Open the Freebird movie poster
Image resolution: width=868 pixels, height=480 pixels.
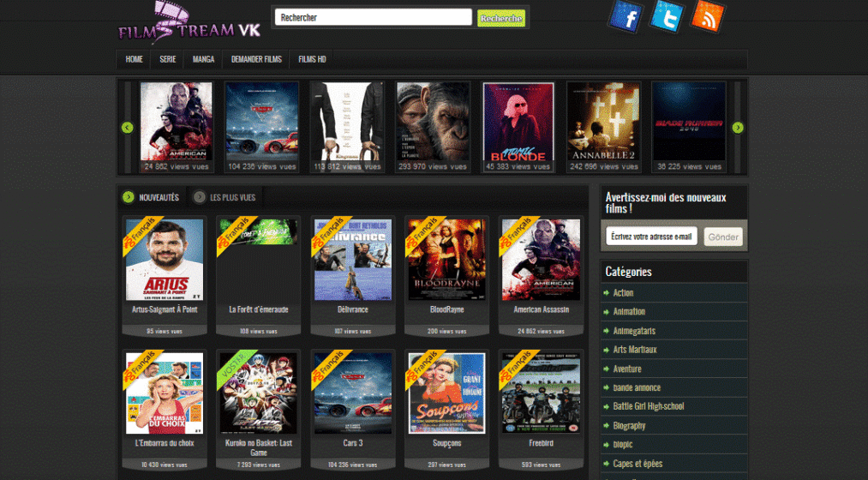tap(541, 393)
